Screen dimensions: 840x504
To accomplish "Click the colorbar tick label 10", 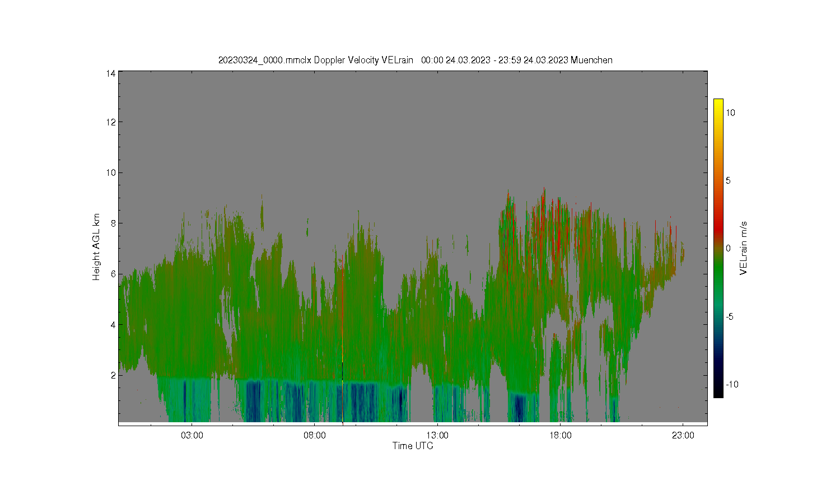I will click(731, 113).
